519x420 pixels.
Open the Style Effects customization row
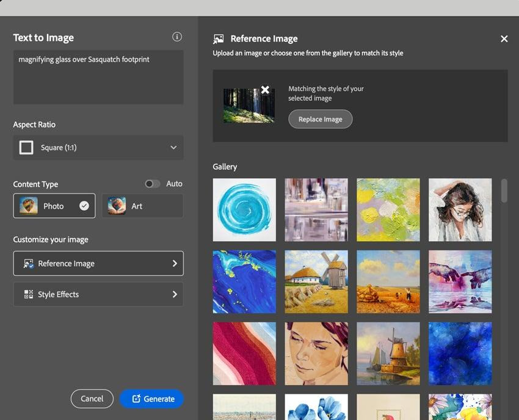(x=98, y=294)
